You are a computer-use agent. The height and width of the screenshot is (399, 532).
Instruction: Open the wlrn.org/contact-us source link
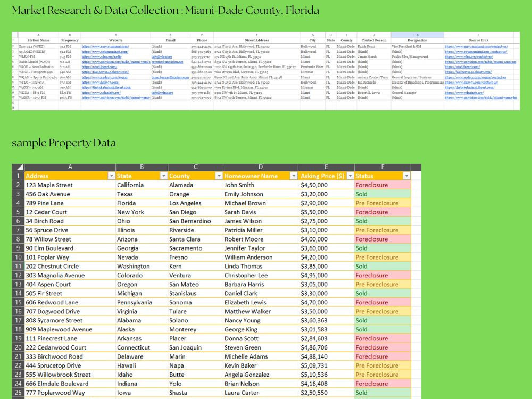point(469,57)
